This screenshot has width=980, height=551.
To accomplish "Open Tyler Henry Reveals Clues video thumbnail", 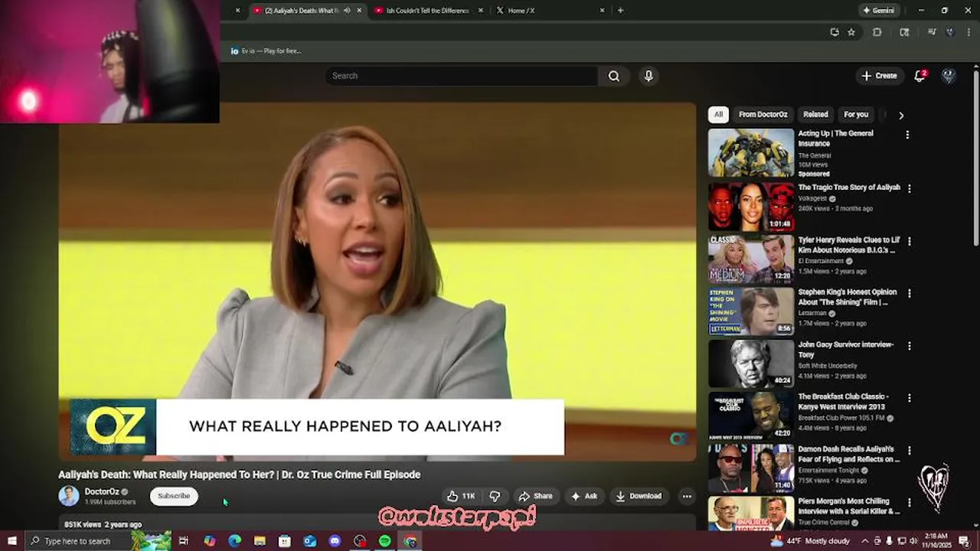I will pyautogui.click(x=751, y=259).
